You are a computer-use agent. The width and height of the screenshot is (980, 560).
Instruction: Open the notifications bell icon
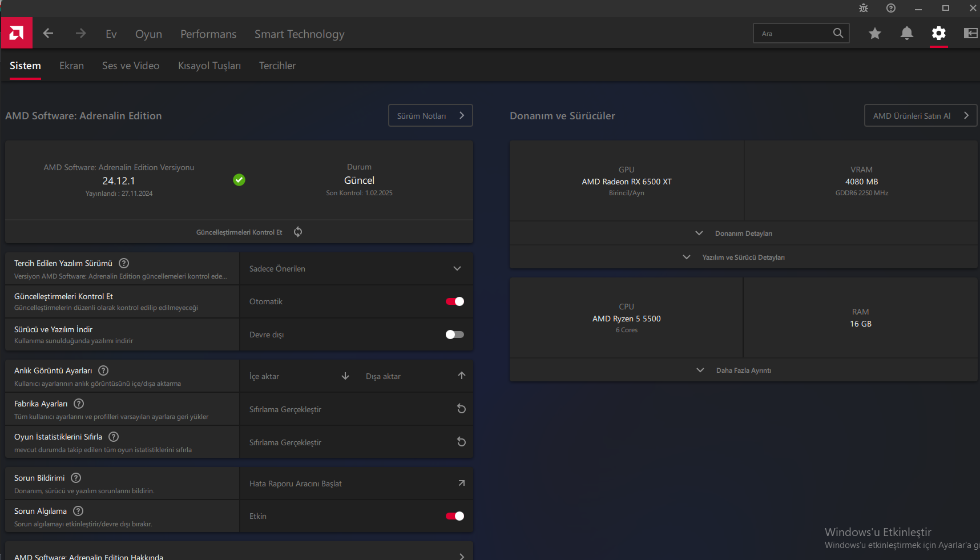[x=906, y=34]
